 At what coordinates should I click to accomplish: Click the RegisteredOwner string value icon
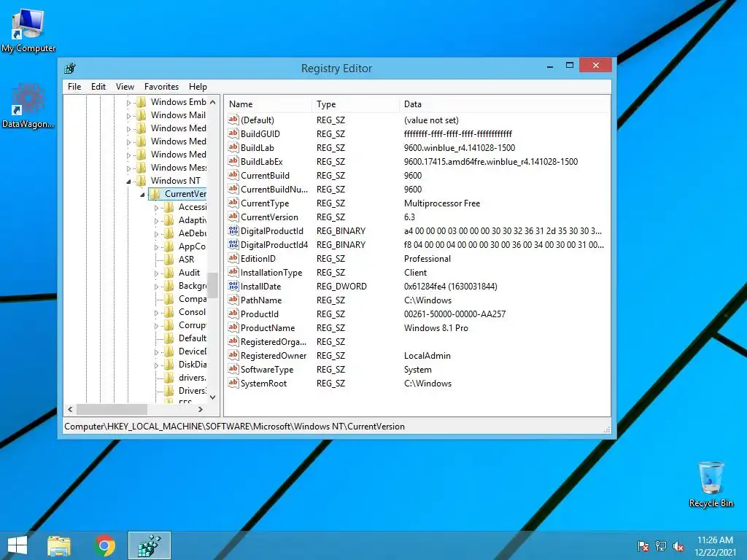233,355
